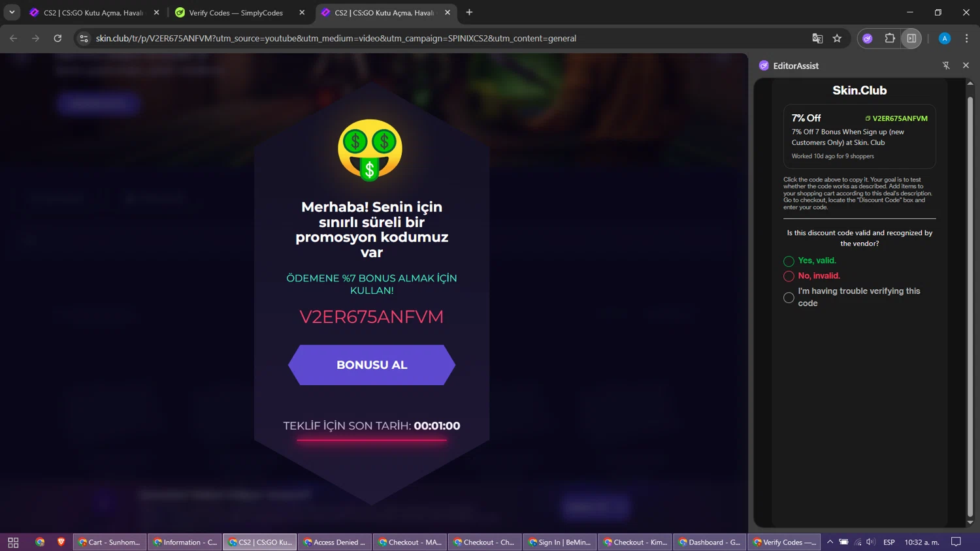Open network status tray icon
The height and width of the screenshot is (551, 980).
[858, 542]
